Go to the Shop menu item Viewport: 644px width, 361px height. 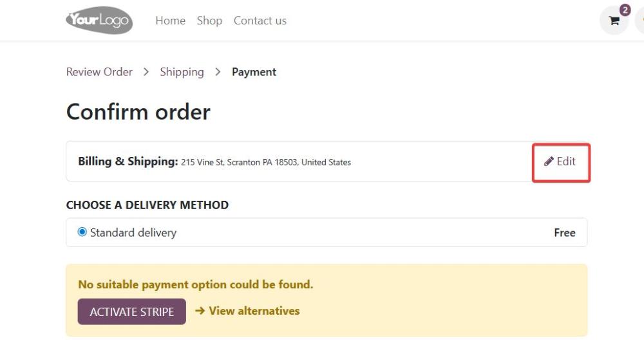coord(209,21)
